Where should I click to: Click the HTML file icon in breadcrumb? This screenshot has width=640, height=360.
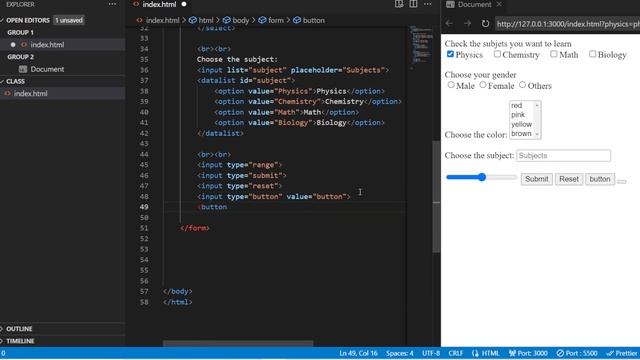coord(140,20)
